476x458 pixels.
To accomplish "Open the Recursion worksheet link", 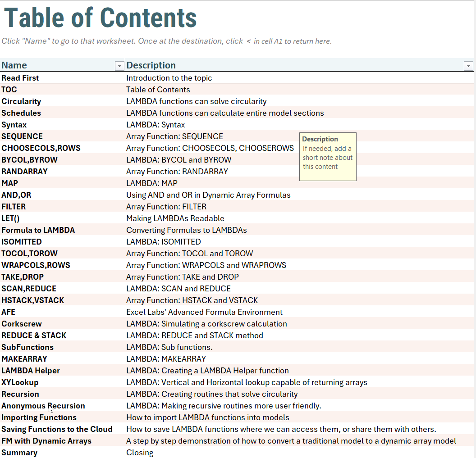I will (20, 395).
